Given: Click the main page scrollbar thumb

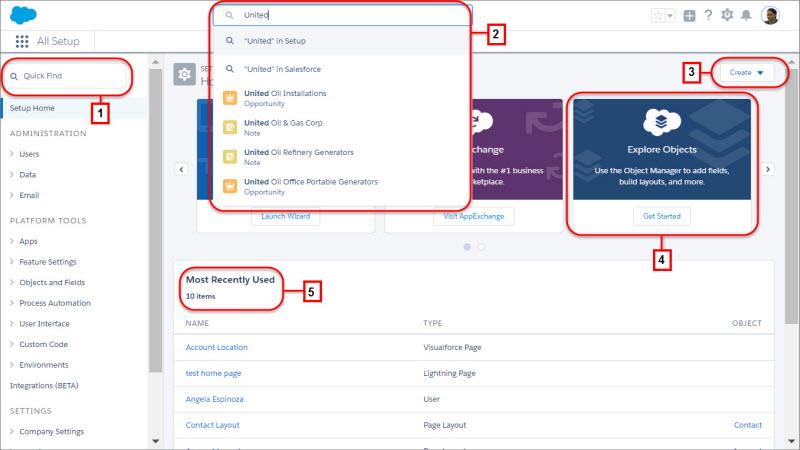Looking at the screenshot, I should (791, 195).
